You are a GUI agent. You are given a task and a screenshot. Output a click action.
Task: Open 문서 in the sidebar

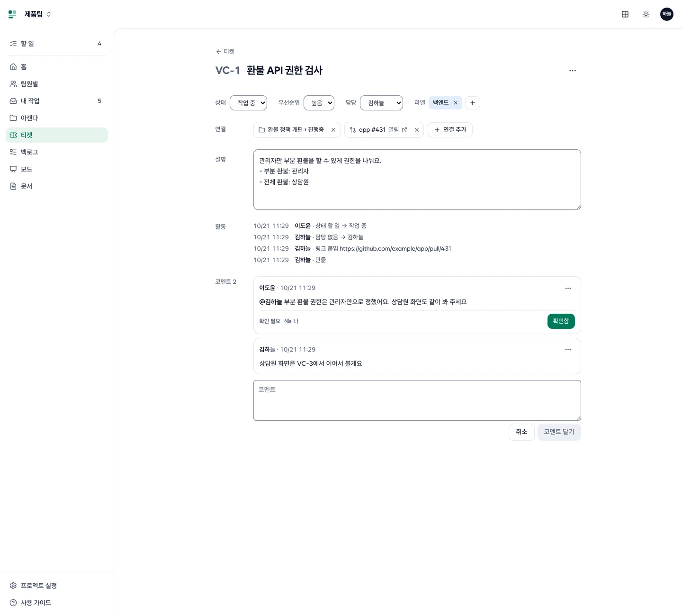point(57,186)
